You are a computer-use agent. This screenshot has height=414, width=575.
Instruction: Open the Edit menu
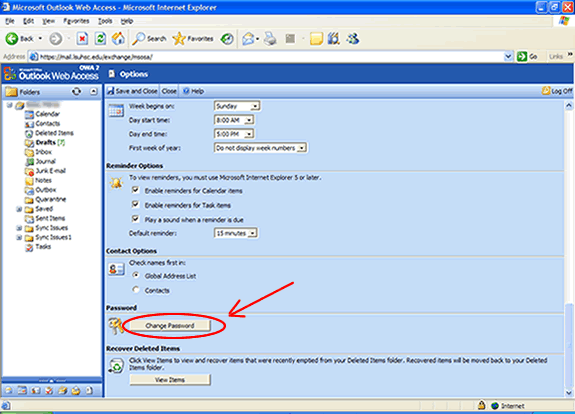tap(28, 21)
